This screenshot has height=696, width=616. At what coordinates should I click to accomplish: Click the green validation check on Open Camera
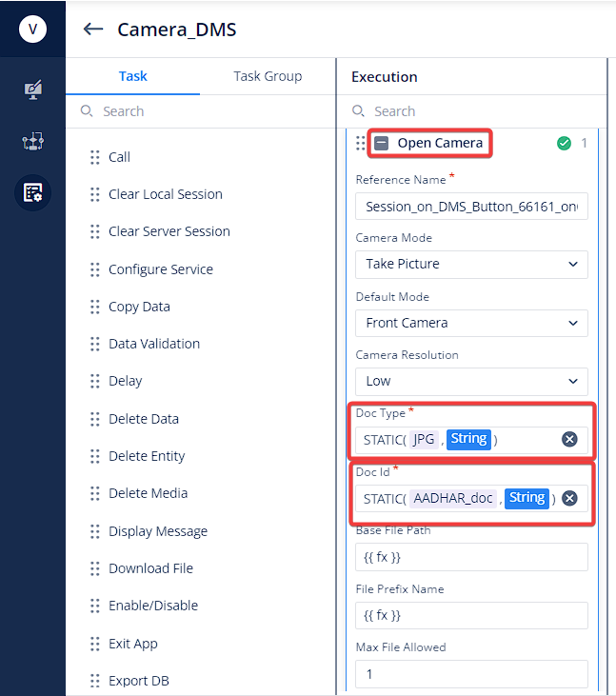tap(564, 143)
